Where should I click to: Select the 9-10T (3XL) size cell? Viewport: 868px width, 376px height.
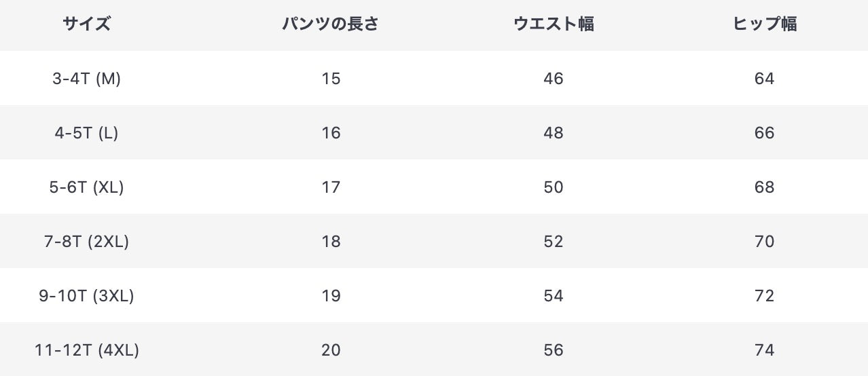click(86, 296)
